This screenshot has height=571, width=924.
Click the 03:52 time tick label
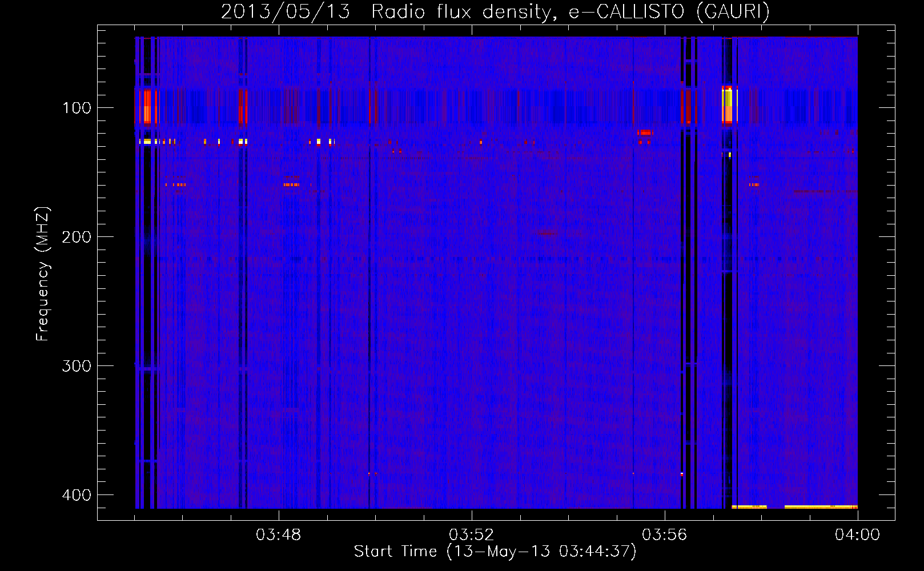[x=472, y=535]
